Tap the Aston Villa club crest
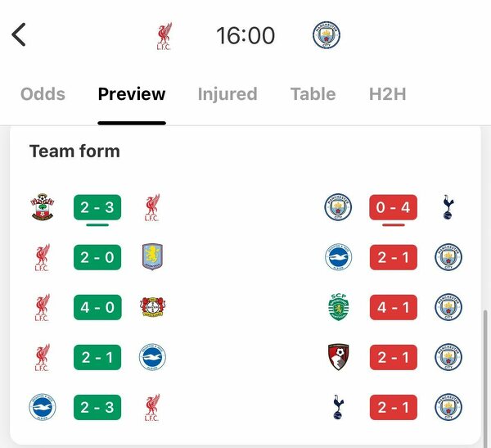Screen dimensions: 491x448 [x=152, y=257]
